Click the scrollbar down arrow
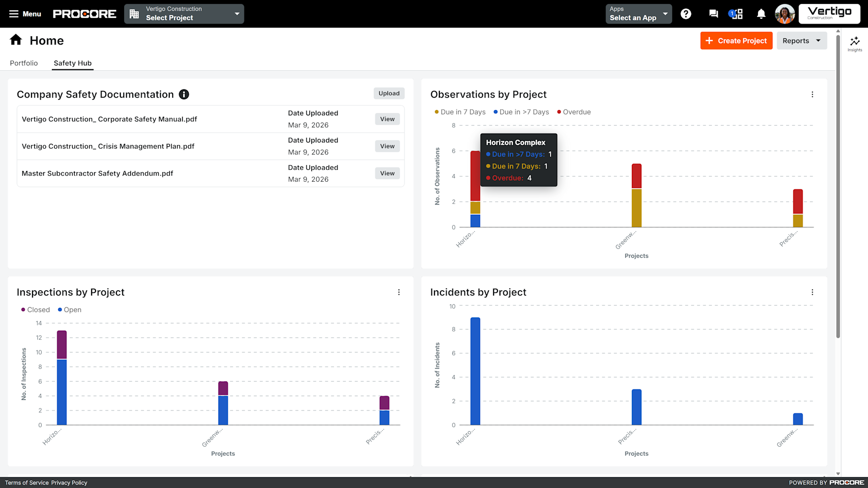The width and height of the screenshot is (868, 488). coord(838,473)
